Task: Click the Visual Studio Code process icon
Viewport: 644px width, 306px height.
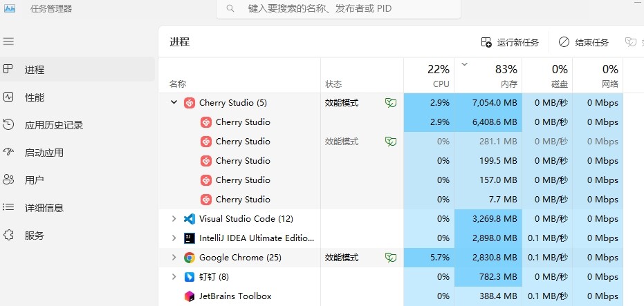Action: click(190, 219)
